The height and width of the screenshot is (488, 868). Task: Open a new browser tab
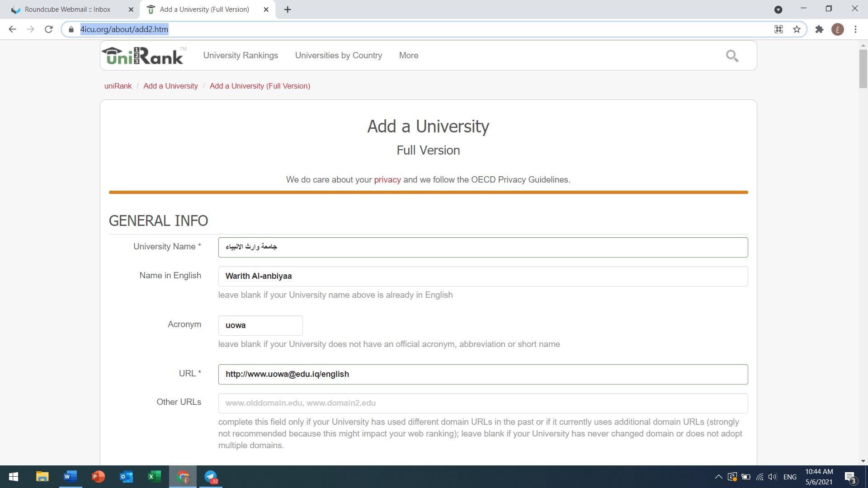pyautogui.click(x=288, y=9)
